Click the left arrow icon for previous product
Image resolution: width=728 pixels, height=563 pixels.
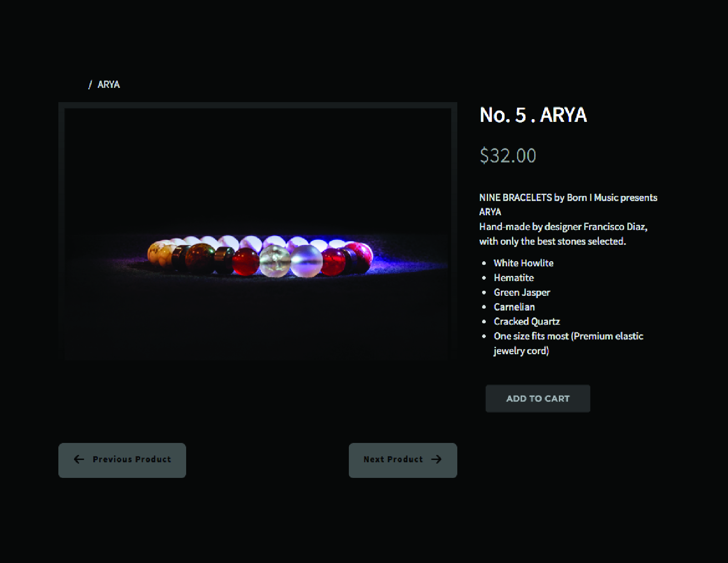[x=79, y=460]
